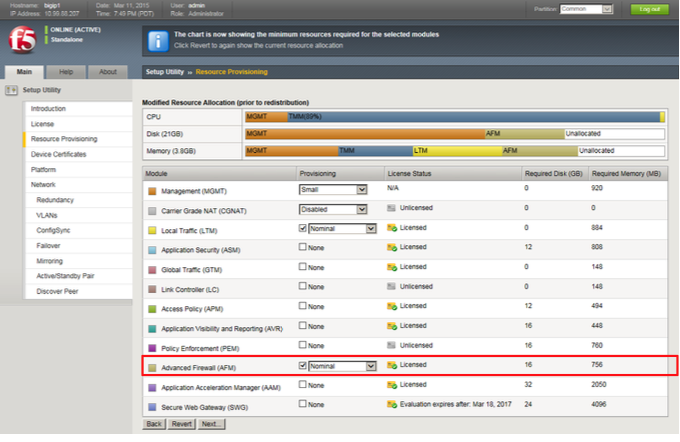Screen dimensions: 680x442
Task: Click the Global Traffic (GTM) module icon
Action: pos(152,270)
